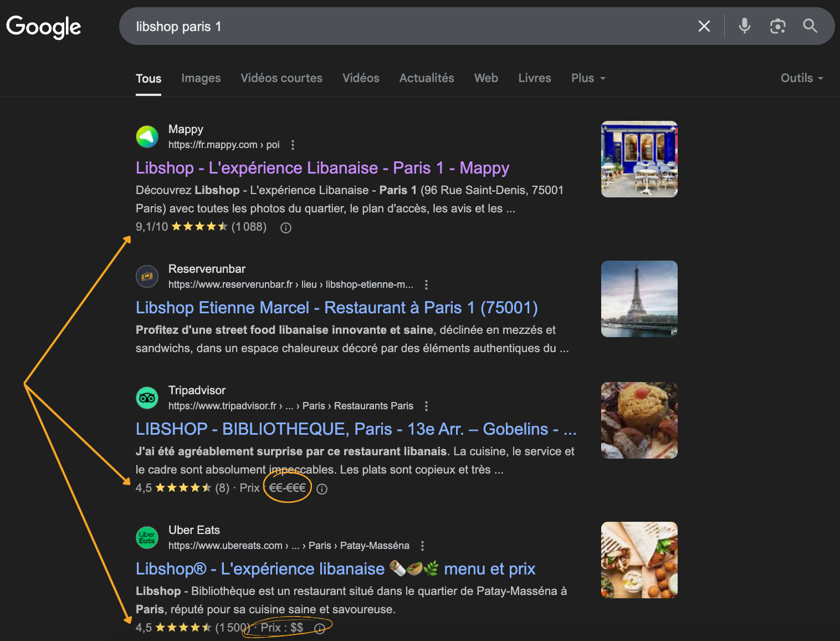
Task: Switch to the Vidéos tab
Action: tap(361, 78)
